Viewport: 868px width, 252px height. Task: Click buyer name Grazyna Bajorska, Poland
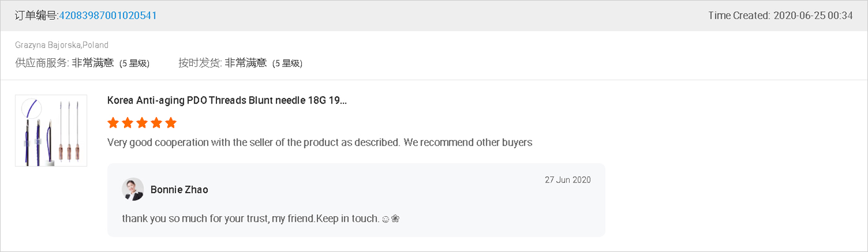pyautogui.click(x=62, y=45)
